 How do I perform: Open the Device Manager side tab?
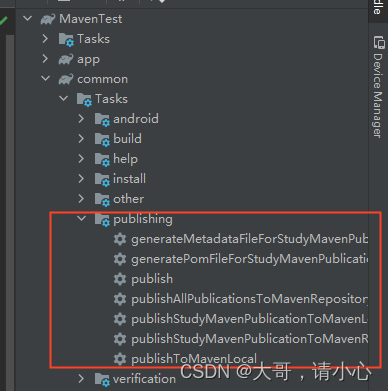tap(378, 87)
